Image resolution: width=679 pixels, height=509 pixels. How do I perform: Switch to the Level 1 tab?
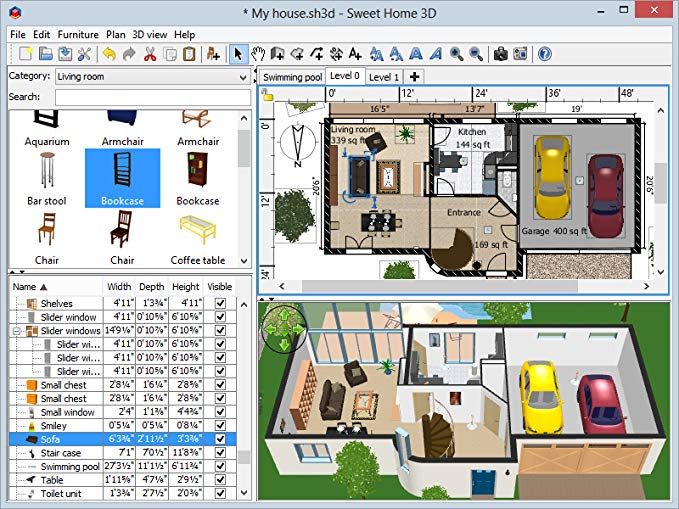click(384, 77)
